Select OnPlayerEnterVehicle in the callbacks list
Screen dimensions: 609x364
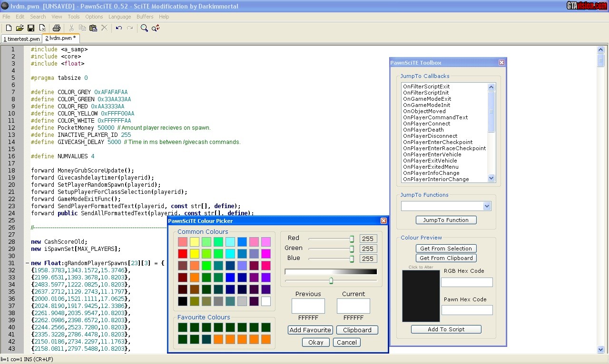pos(432,154)
